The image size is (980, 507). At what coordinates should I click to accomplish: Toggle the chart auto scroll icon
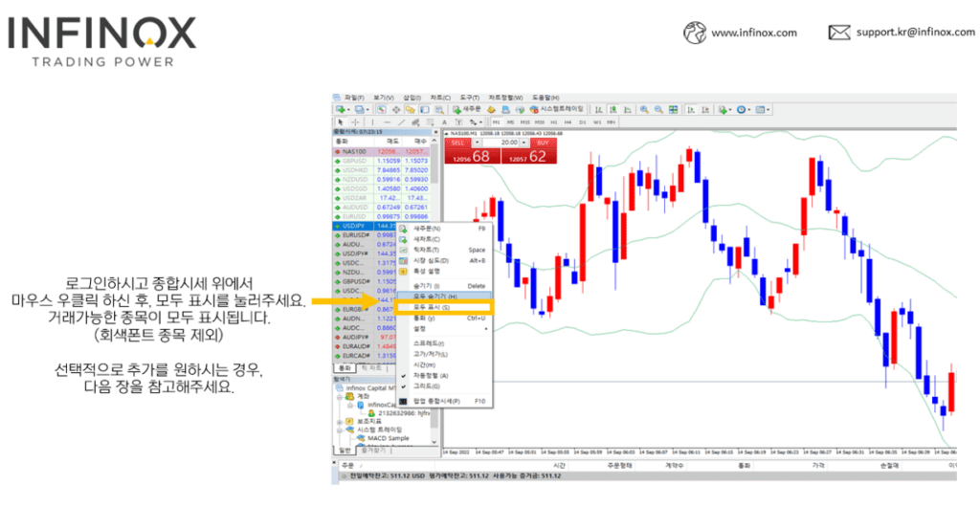point(691,109)
